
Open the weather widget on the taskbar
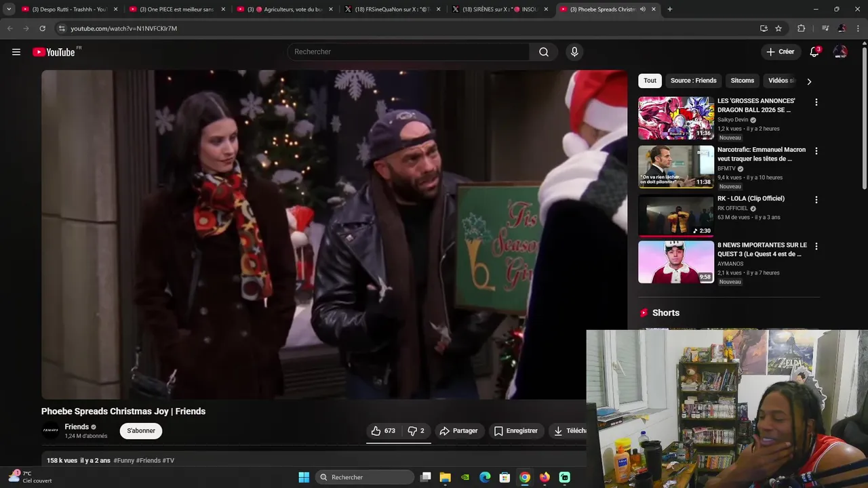click(x=31, y=477)
